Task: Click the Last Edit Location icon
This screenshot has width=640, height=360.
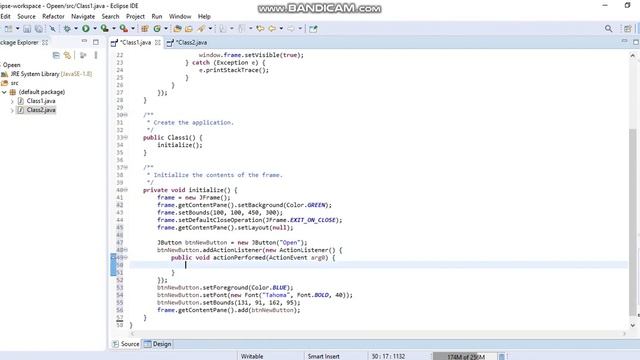Action: [x=260, y=29]
